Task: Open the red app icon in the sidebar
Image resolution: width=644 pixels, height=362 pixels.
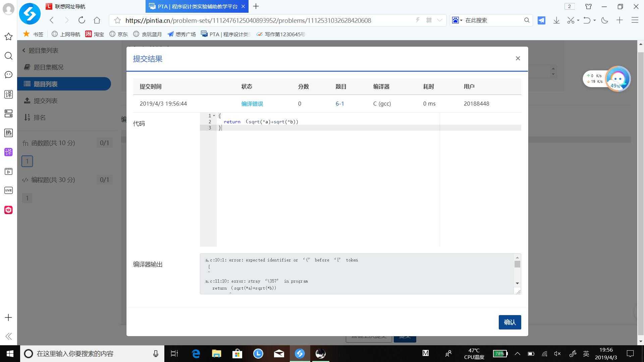Action: pyautogui.click(x=8, y=210)
